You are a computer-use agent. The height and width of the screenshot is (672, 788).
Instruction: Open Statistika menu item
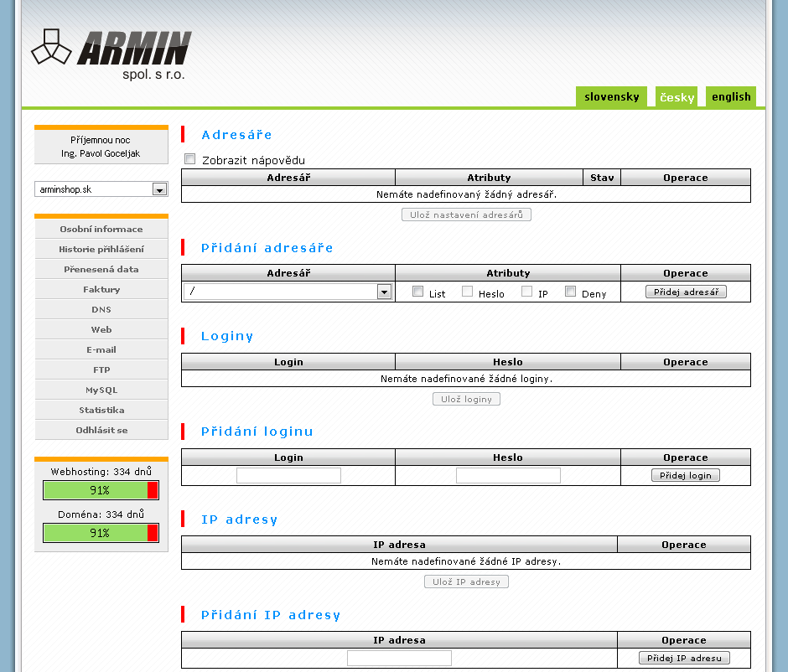pyautogui.click(x=101, y=410)
